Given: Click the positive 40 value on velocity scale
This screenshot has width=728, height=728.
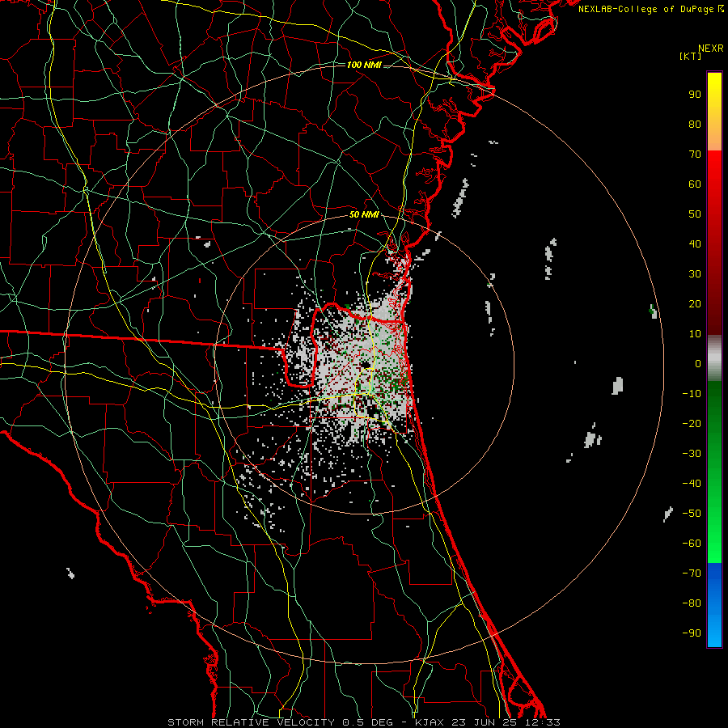Looking at the screenshot, I should pyautogui.click(x=695, y=244).
